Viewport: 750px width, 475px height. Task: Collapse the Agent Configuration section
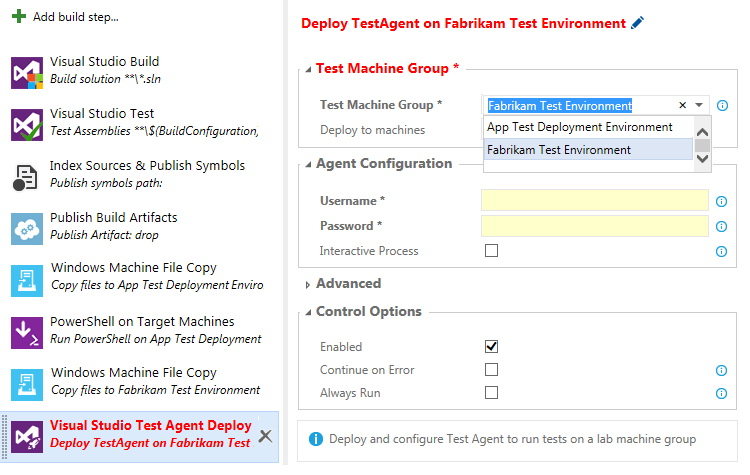pyautogui.click(x=308, y=164)
